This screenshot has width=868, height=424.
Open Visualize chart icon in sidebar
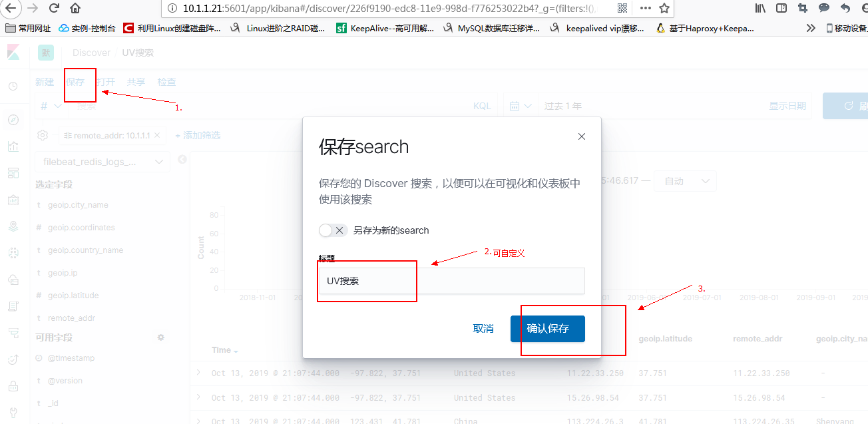pyautogui.click(x=13, y=146)
